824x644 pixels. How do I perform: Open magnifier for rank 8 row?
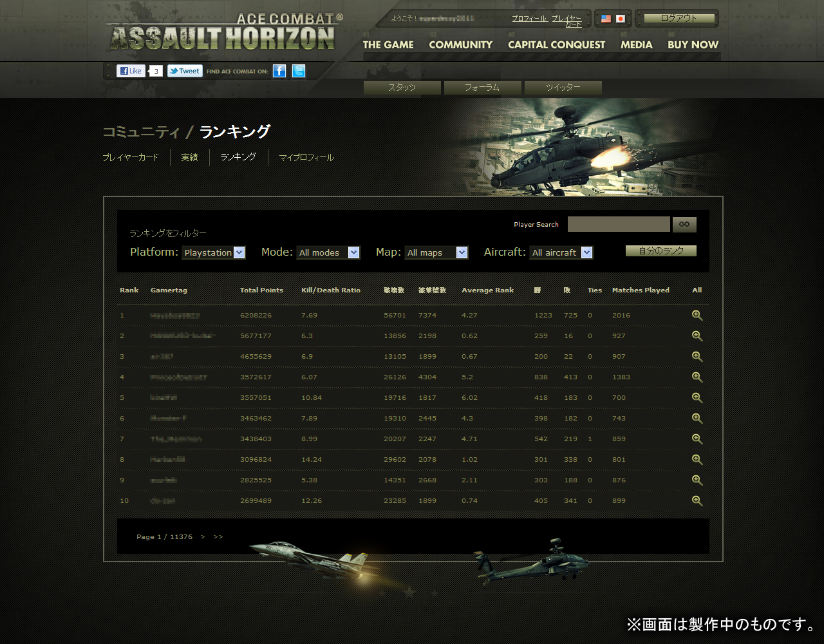click(697, 460)
